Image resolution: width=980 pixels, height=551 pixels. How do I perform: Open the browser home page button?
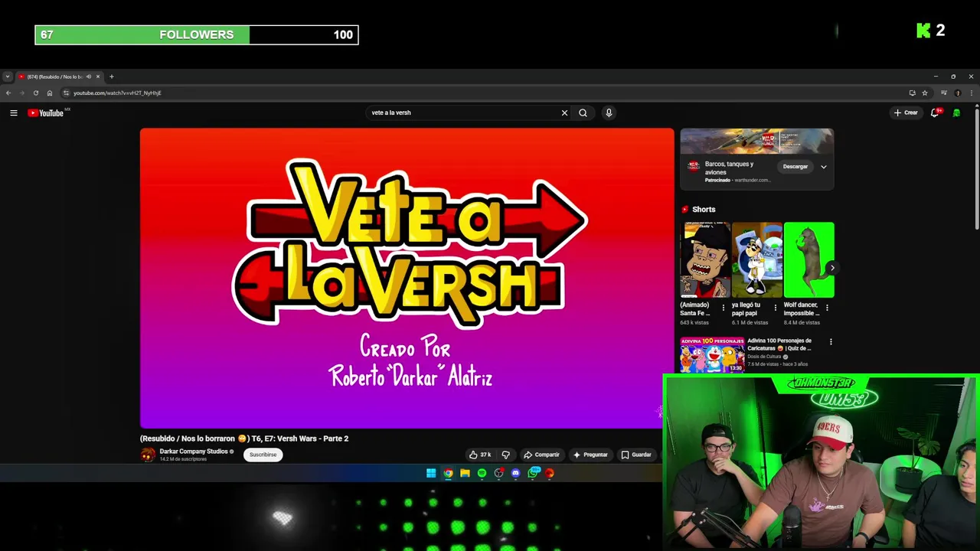(49, 93)
